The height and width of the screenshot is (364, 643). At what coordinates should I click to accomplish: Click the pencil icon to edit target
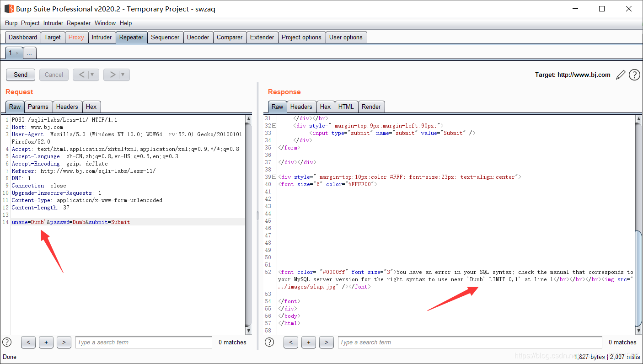point(620,75)
